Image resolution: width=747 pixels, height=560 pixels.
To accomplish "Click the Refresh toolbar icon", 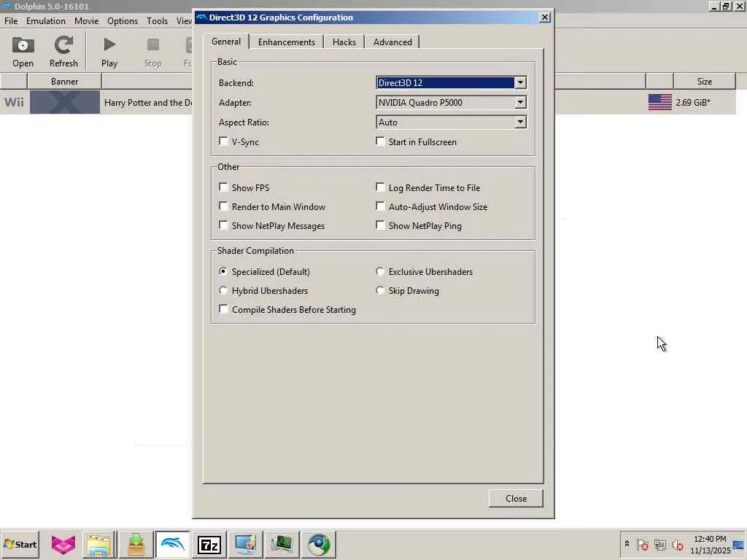I will click(x=63, y=52).
